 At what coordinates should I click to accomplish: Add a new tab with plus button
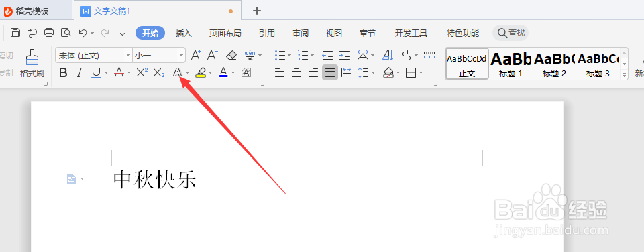[257, 11]
